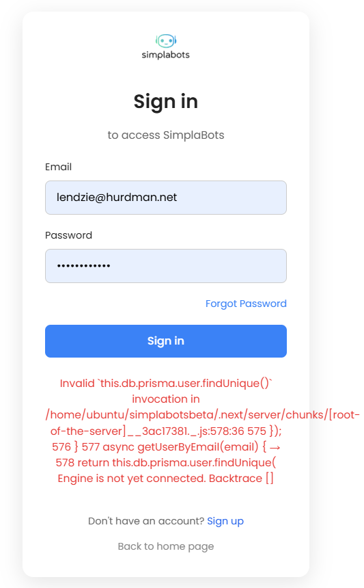
Task: Open the Forgot Password link
Action: click(246, 304)
